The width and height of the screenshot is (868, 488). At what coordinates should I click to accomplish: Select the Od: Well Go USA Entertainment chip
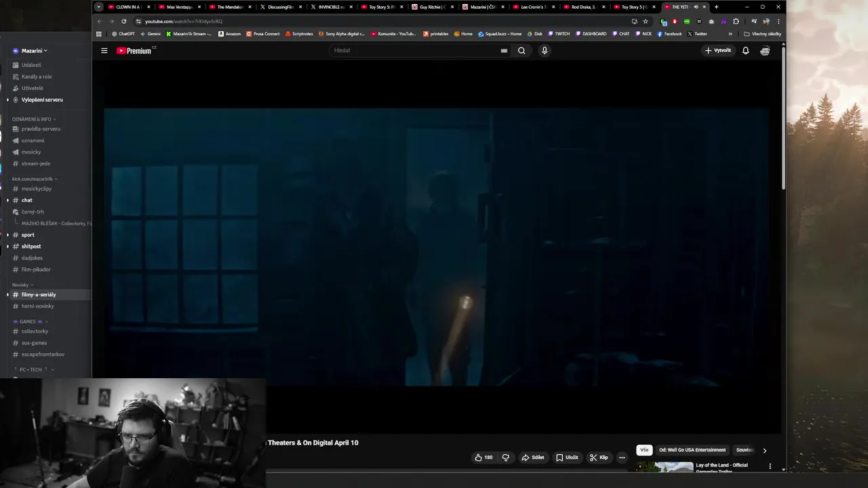692,450
